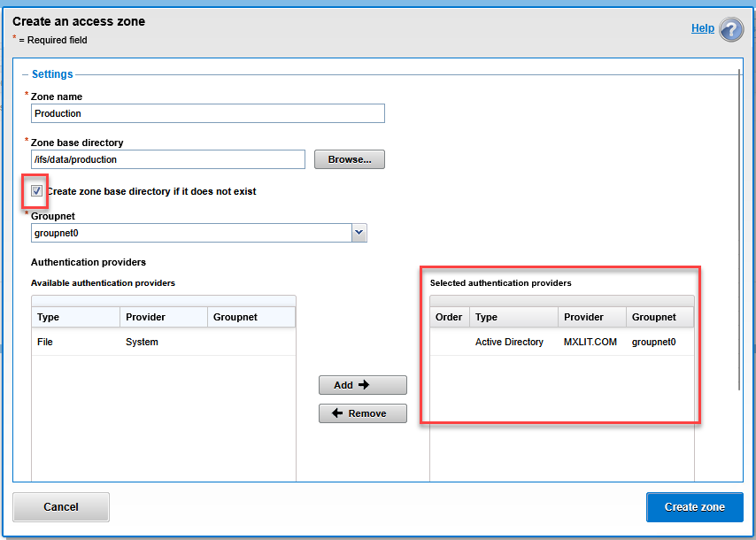Cancel the access zone creation

[61, 507]
